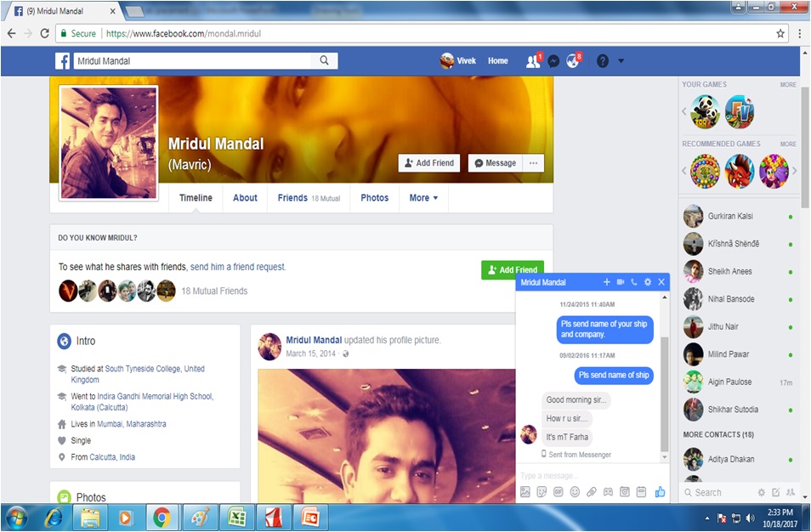Open the Photos tab on the profile
This screenshot has height=532, width=811.
point(374,198)
